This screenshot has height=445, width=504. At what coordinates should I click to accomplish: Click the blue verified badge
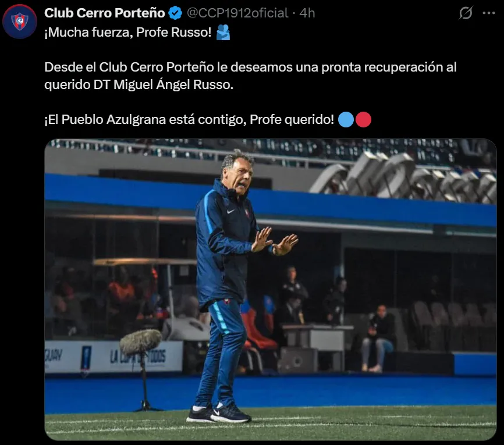pyautogui.click(x=175, y=12)
